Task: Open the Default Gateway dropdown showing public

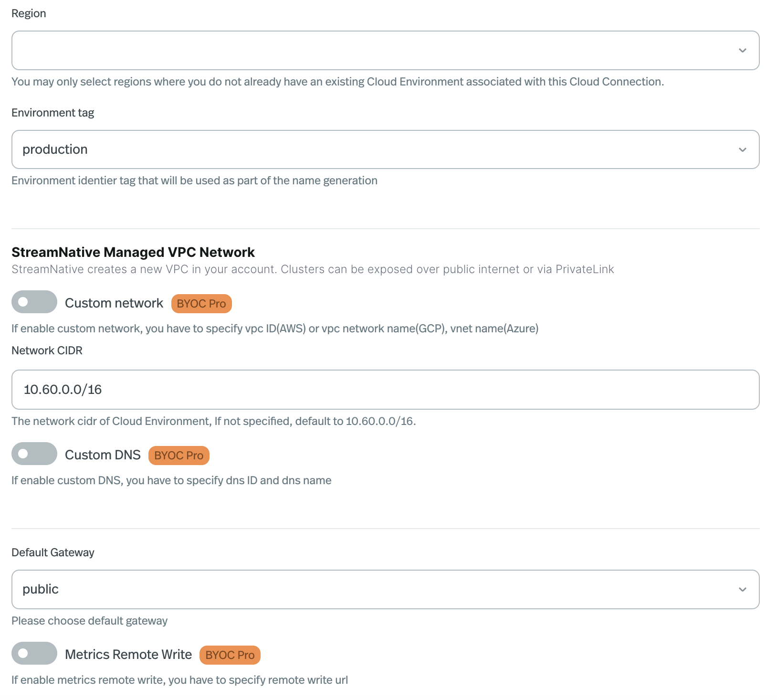Action: 382,589
